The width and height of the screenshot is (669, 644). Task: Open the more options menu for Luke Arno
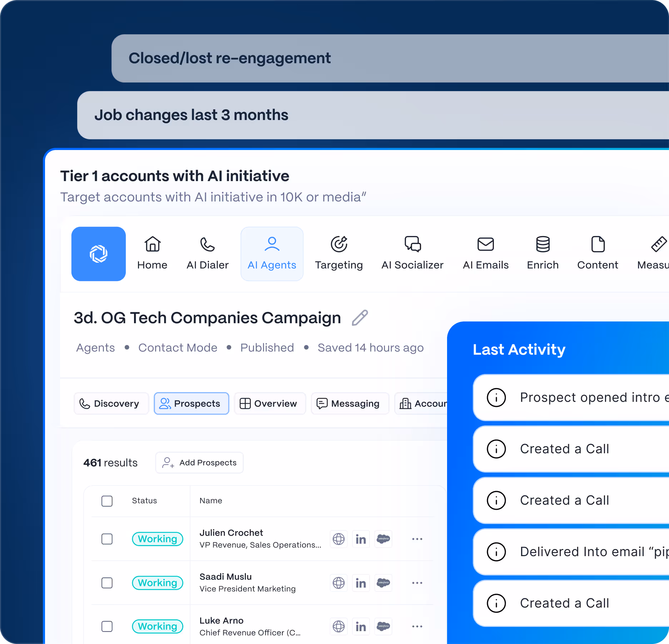click(417, 626)
